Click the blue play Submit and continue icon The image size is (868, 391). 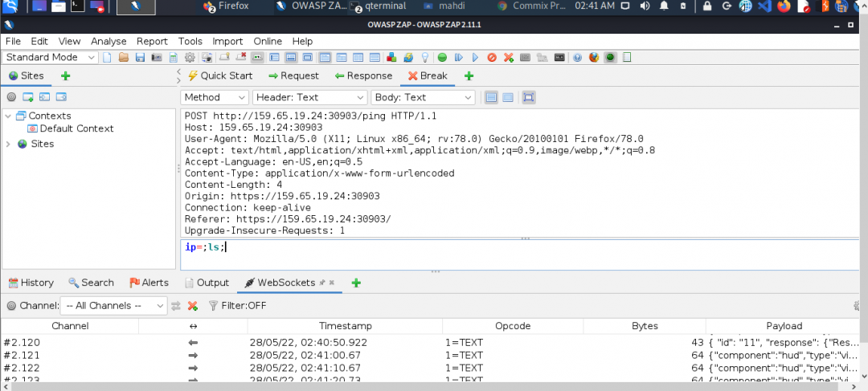(x=475, y=58)
